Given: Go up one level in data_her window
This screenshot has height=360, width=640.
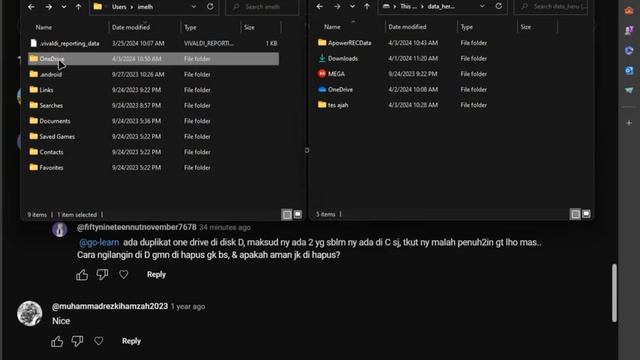Looking at the screenshot, I should pyautogui.click(x=367, y=7).
